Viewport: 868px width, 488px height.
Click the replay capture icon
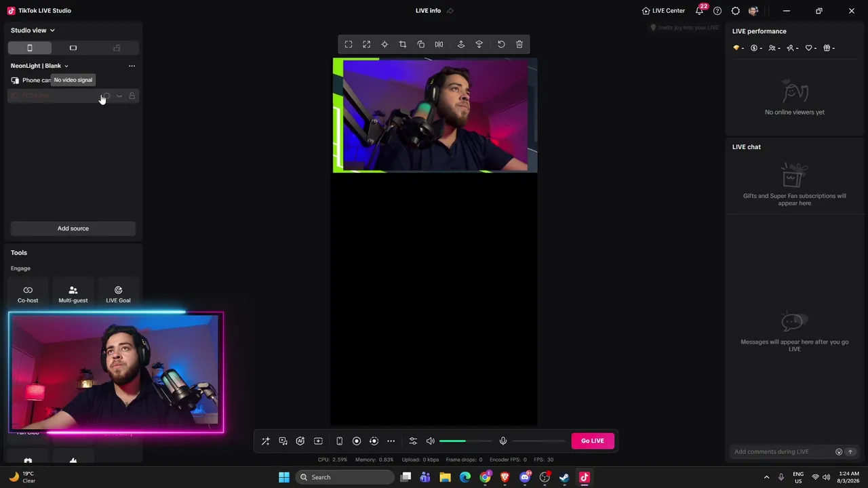click(x=374, y=441)
